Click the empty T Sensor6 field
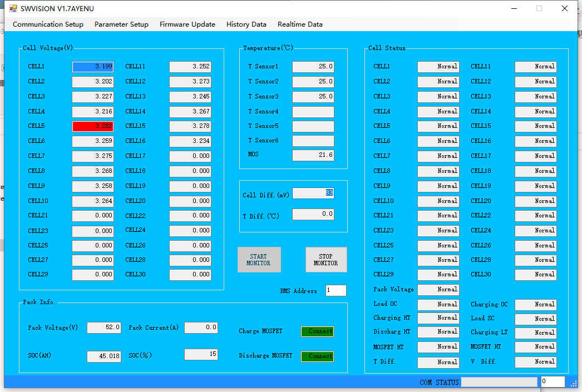582x392 pixels. click(x=313, y=141)
